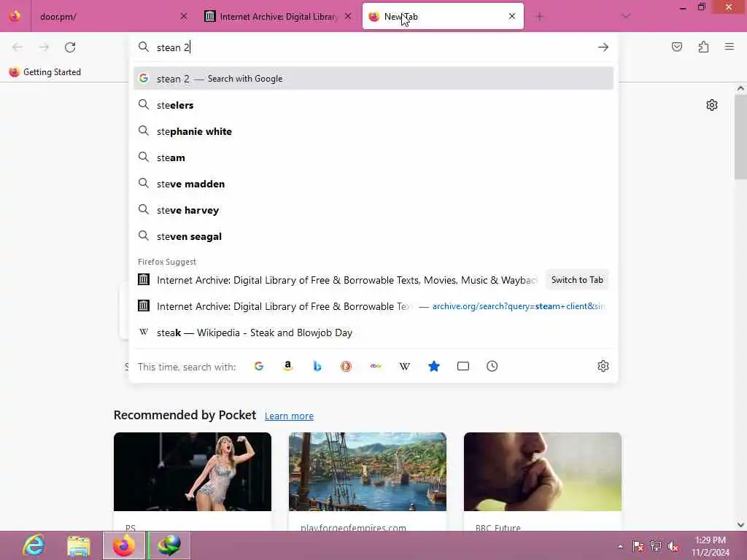Choose the 'steve madden' suggestion
This screenshot has width=747, height=560.
pyautogui.click(x=373, y=184)
